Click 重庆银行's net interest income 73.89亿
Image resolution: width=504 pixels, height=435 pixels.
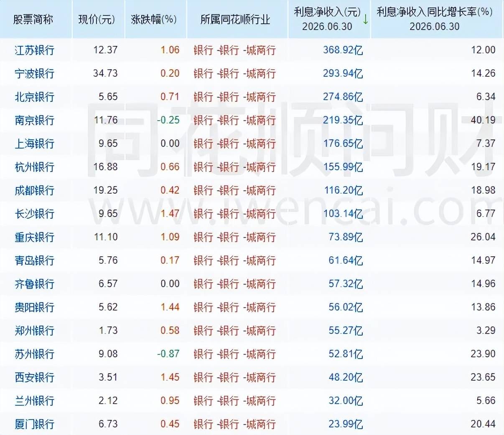click(346, 237)
